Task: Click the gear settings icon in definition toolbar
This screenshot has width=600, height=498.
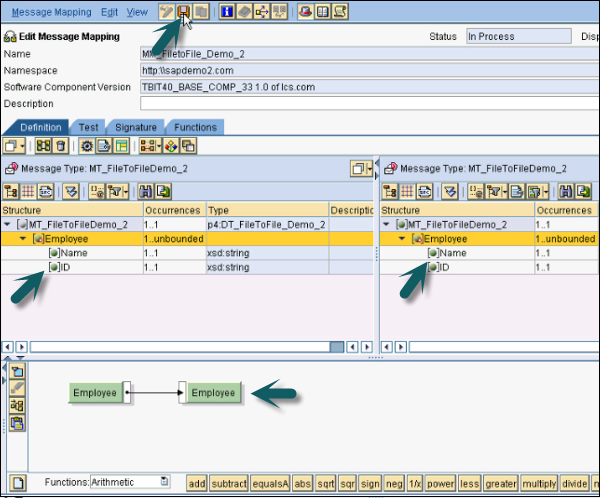Action: [x=87, y=146]
